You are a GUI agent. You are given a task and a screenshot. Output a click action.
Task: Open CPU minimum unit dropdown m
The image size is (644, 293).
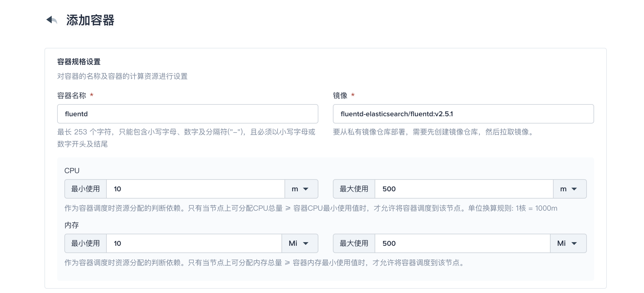click(x=301, y=189)
